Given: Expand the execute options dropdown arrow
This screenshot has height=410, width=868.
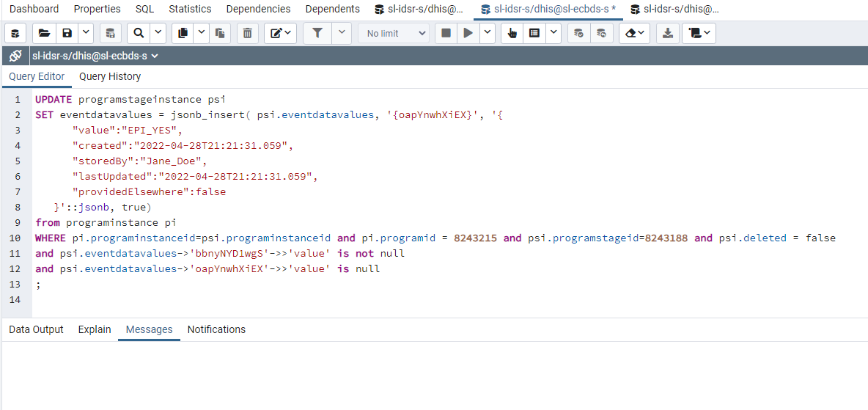Looking at the screenshot, I should pyautogui.click(x=487, y=33).
